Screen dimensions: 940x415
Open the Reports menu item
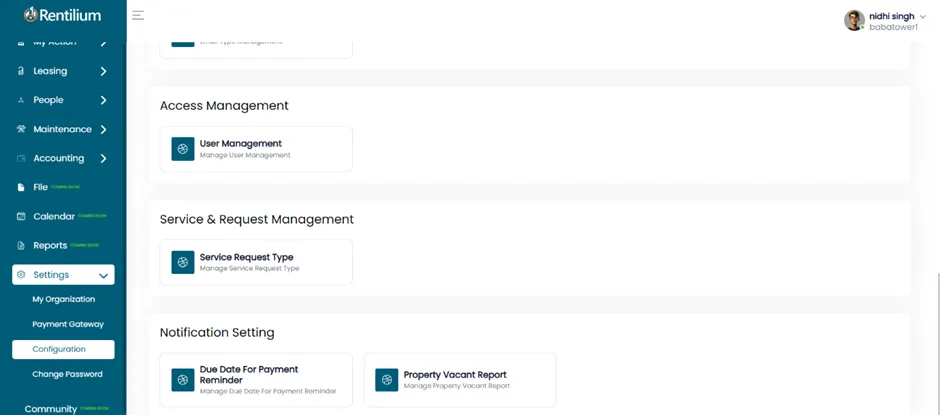click(63, 245)
